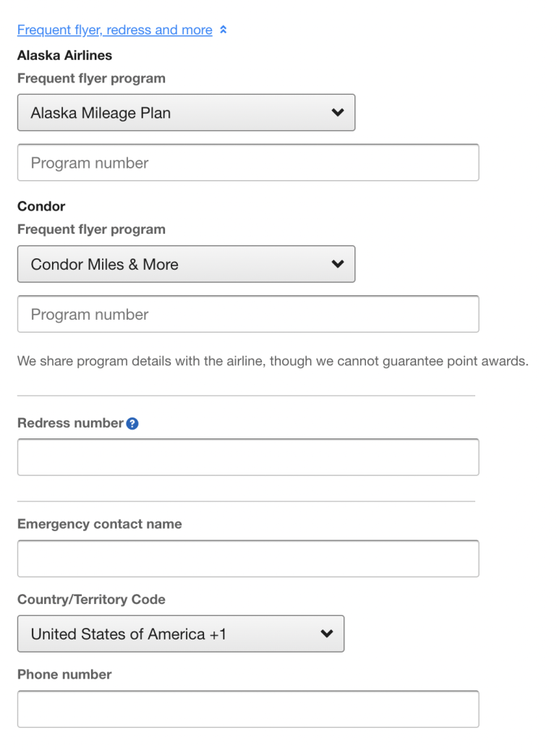This screenshot has height=756, width=557.
Task: Click the 'Country/Territory Code' label text
Action: click(91, 600)
